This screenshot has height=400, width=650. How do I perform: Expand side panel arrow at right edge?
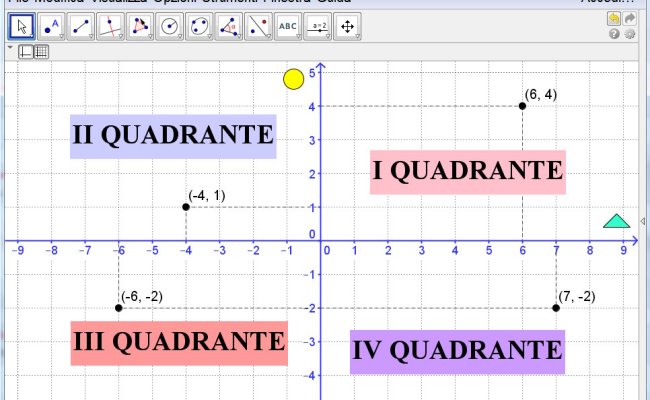click(x=643, y=221)
